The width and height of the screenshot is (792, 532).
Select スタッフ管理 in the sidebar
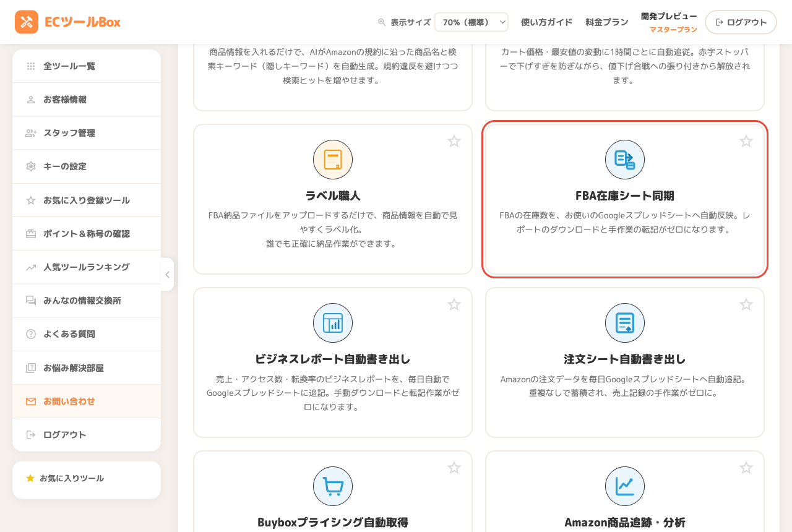point(87,133)
